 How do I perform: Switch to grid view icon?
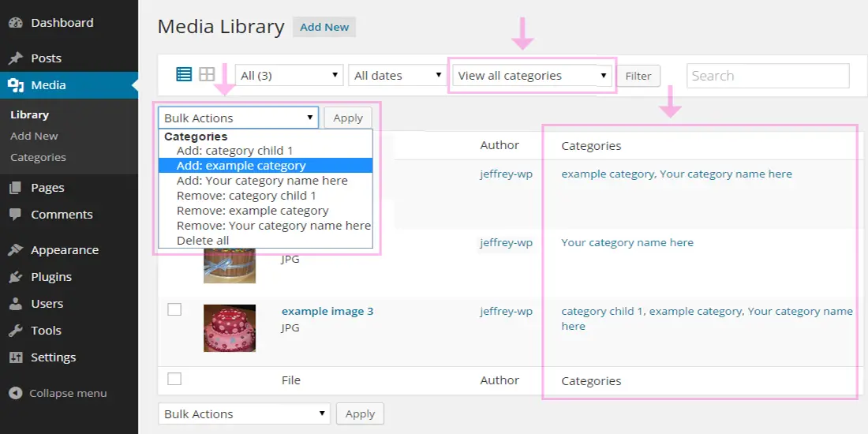[x=207, y=75]
